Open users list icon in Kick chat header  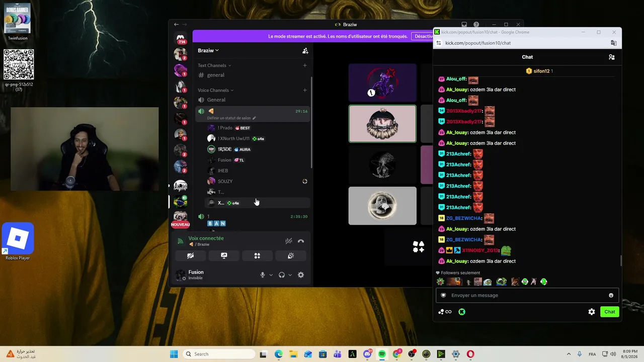612,57
